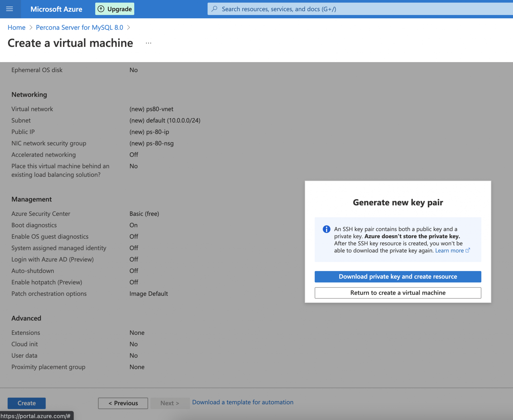The image size is (513, 420).
Task: Open the Next step chevron button
Action: click(x=170, y=403)
